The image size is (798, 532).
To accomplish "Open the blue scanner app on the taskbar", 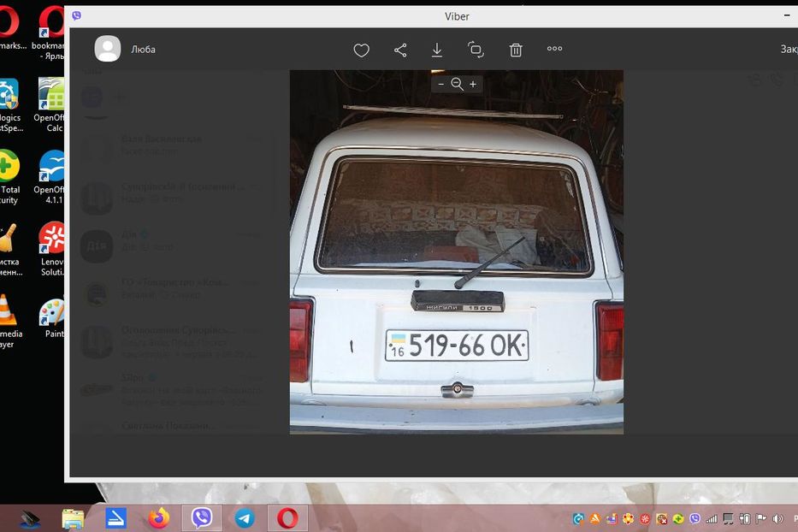I will click(x=115, y=518).
